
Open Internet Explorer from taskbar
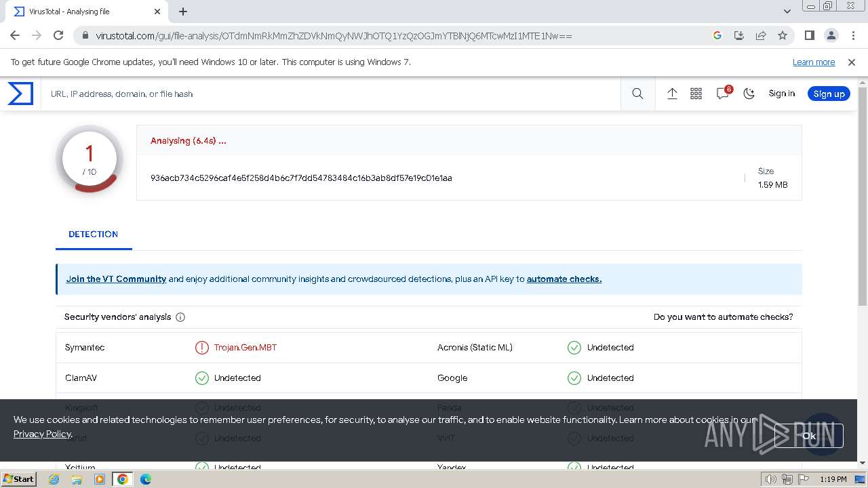click(x=54, y=479)
